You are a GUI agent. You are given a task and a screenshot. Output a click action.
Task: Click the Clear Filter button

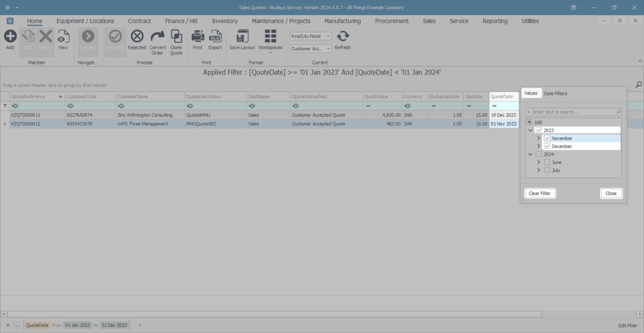(x=540, y=193)
